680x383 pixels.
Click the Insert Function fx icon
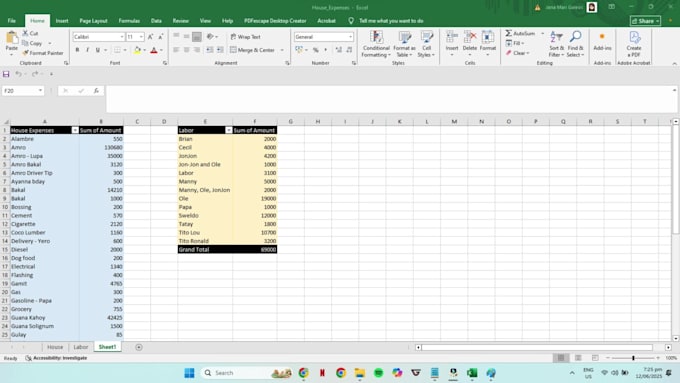(x=96, y=91)
